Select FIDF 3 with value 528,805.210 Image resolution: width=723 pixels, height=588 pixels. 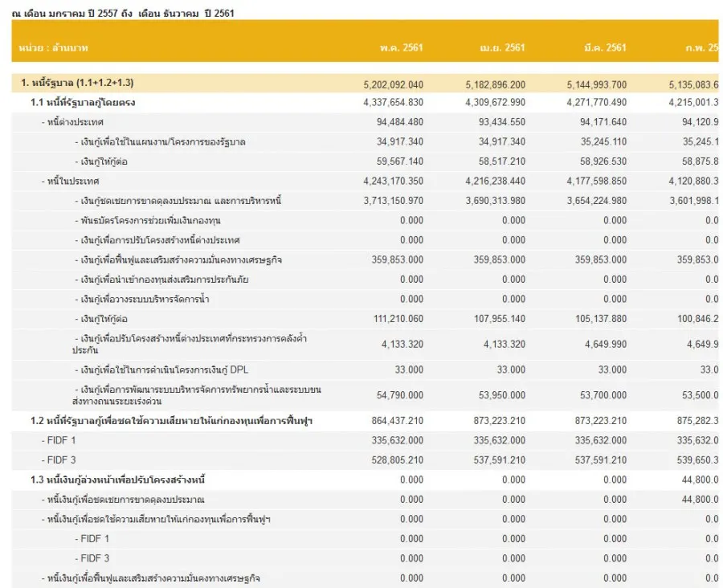pos(59,459)
